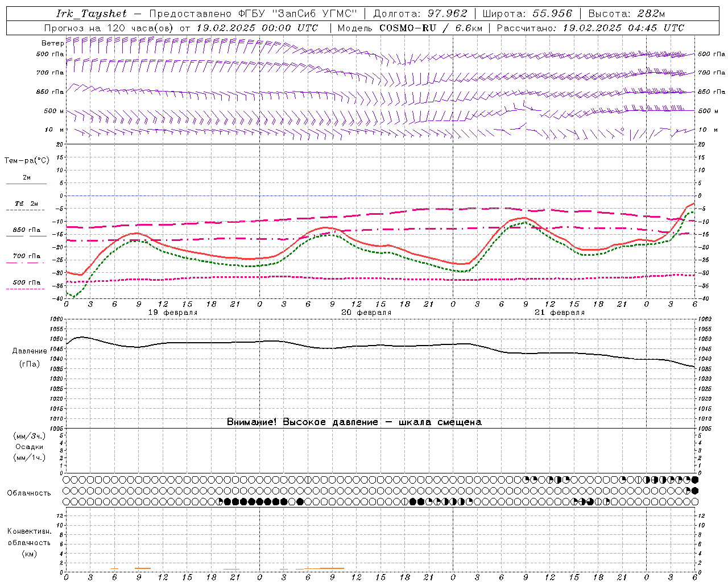Click the 850 гПа temperature legend line sample
The width and height of the screenshot is (728, 582).
coord(26,236)
